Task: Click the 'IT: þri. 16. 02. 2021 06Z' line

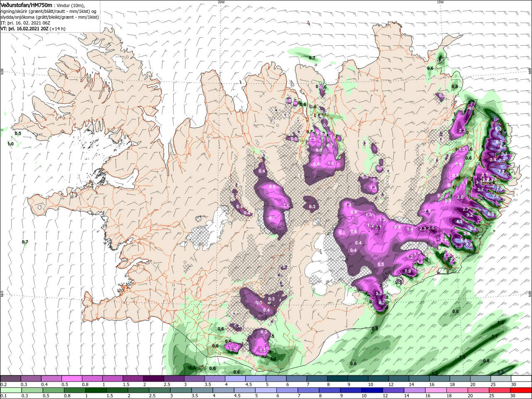Action: [25, 23]
